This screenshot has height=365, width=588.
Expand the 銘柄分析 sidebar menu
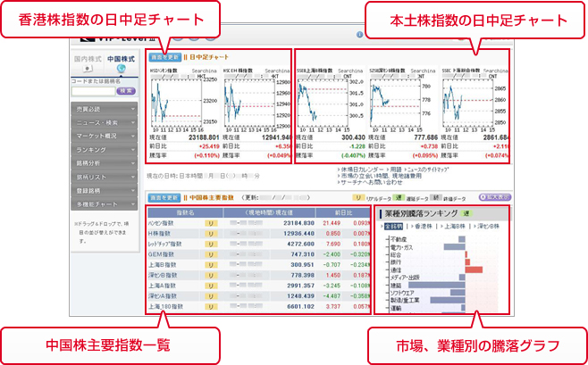(x=105, y=163)
